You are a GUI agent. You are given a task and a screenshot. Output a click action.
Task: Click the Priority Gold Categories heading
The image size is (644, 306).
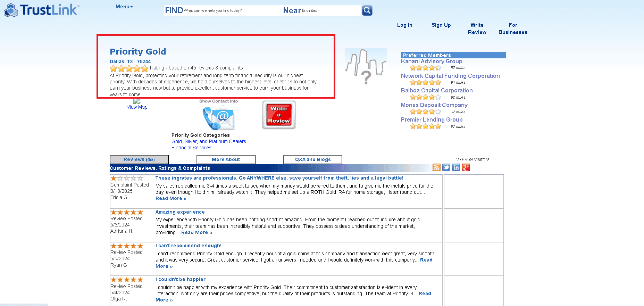[201, 135]
